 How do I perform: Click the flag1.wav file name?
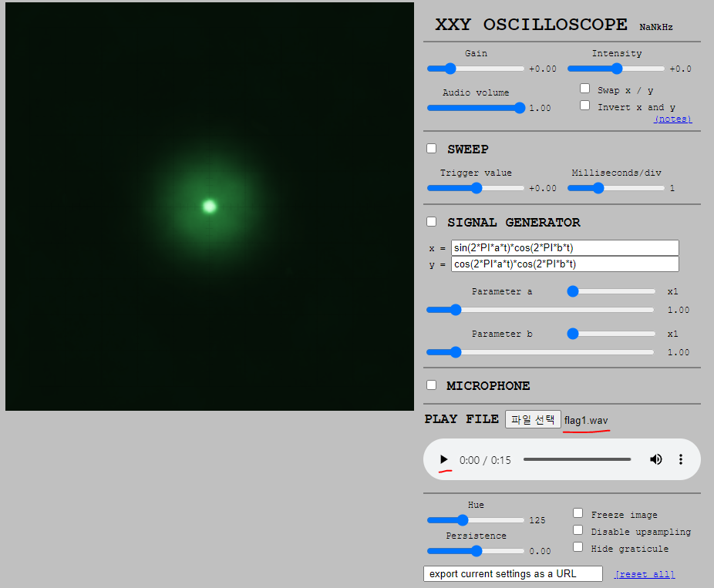(x=585, y=421)
